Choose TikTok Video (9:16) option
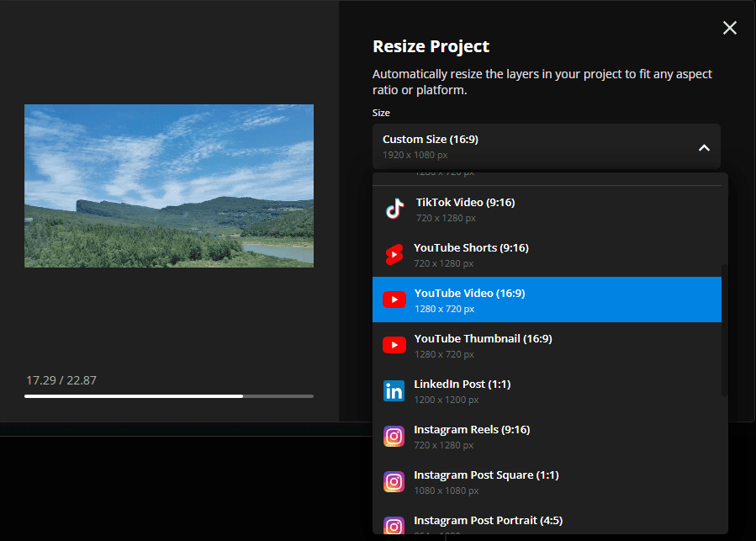 click(x=547, y=210)
